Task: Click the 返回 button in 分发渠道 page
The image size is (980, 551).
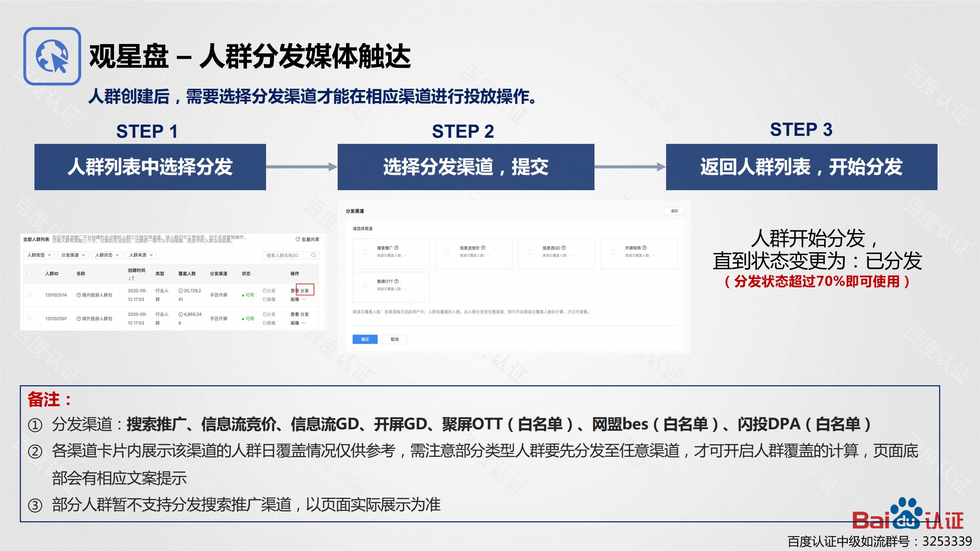Action: (675, 211)
